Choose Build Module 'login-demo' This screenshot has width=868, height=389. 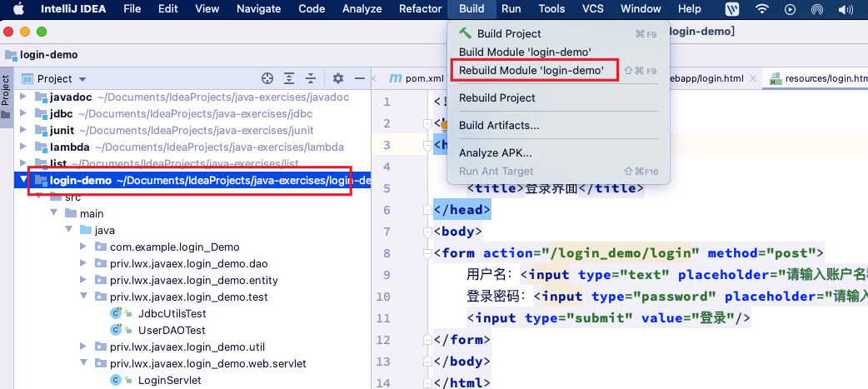[x=558, y=52]
